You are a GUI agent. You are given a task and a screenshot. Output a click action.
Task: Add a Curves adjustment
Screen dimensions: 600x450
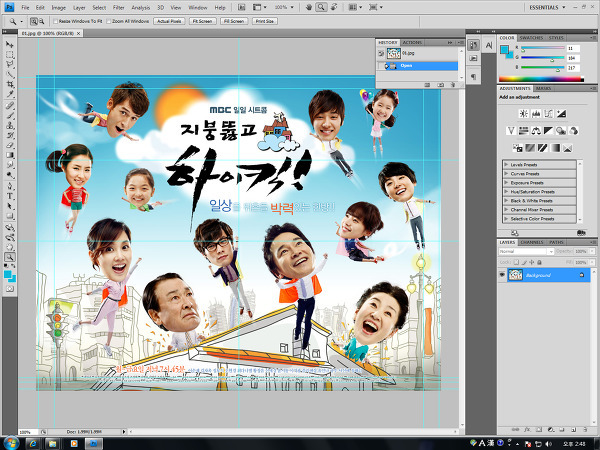tap(549, 114)
